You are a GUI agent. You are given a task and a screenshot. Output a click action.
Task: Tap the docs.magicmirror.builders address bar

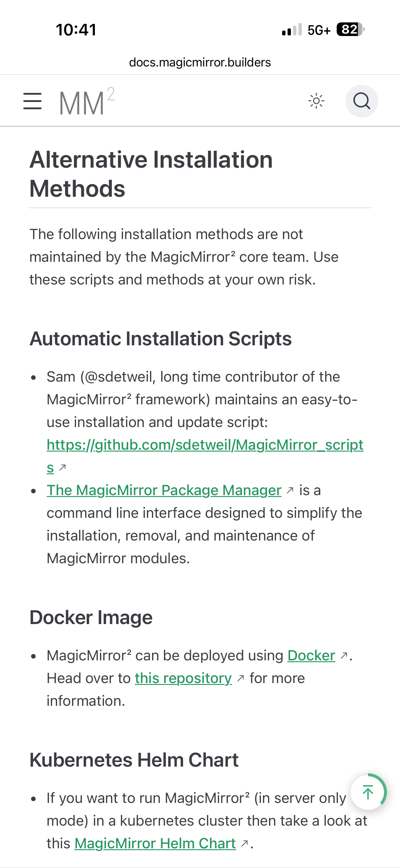pos(200,62)
